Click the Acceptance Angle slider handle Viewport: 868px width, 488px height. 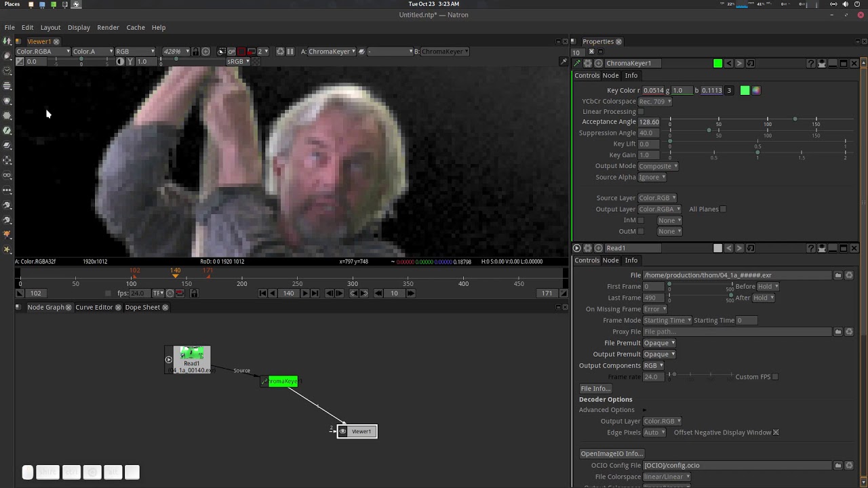[x=795, y=119]
